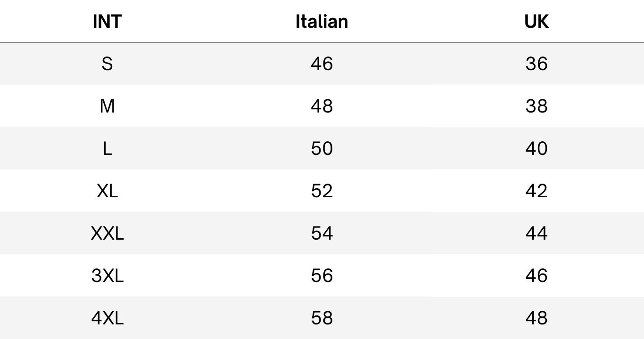The image size is (644, 339).
Task: Click Italian size 54 cell
Action: tap(322, 234)
